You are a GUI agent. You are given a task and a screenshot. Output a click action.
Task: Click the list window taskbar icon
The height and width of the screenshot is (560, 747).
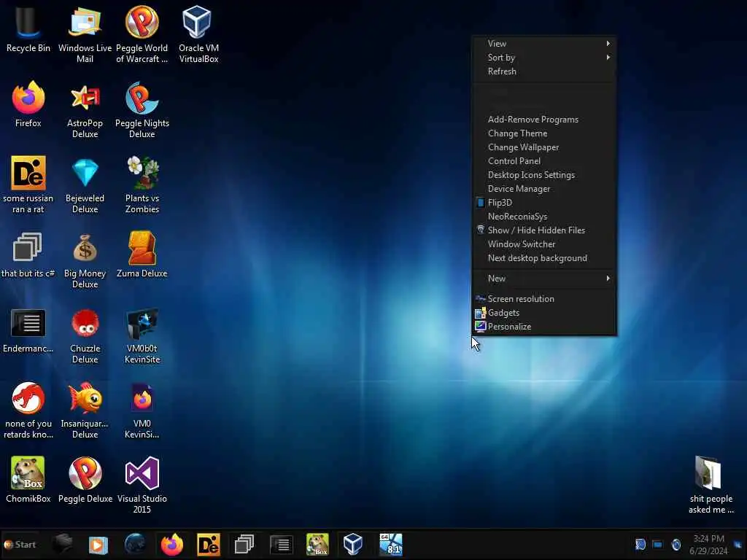[x=281, y=545]
